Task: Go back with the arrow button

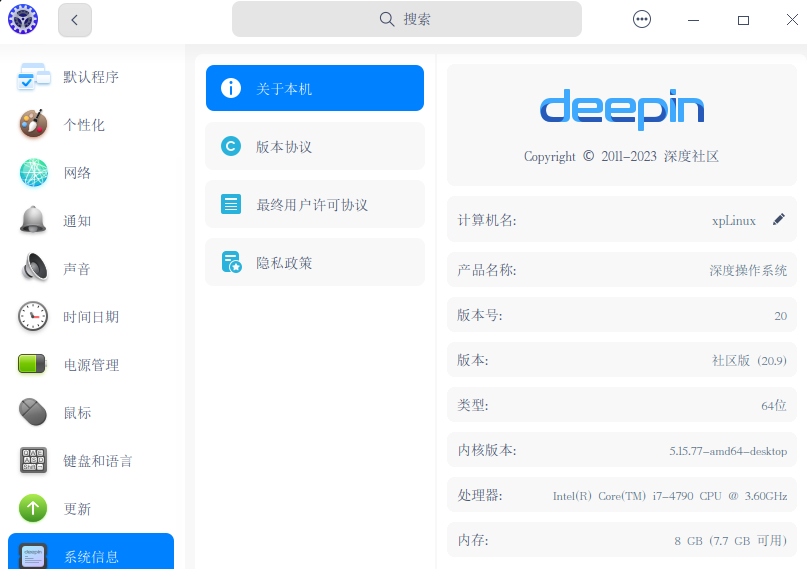Action: pos(75,20)
